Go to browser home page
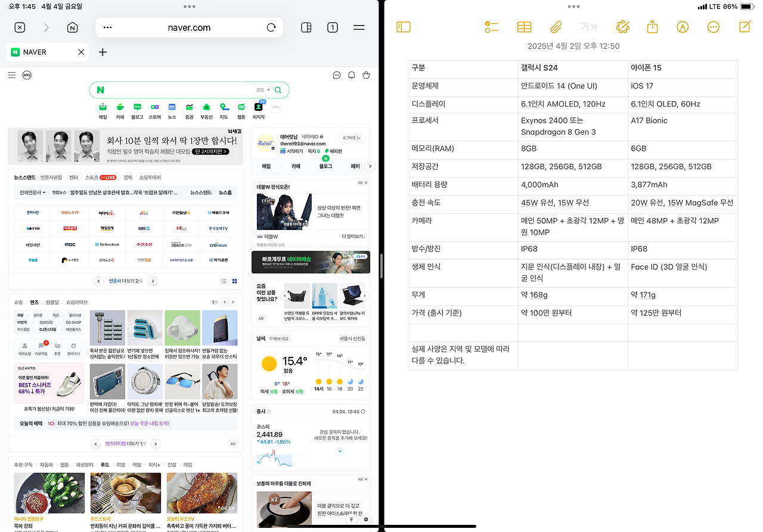 click(x=73, y=27)
